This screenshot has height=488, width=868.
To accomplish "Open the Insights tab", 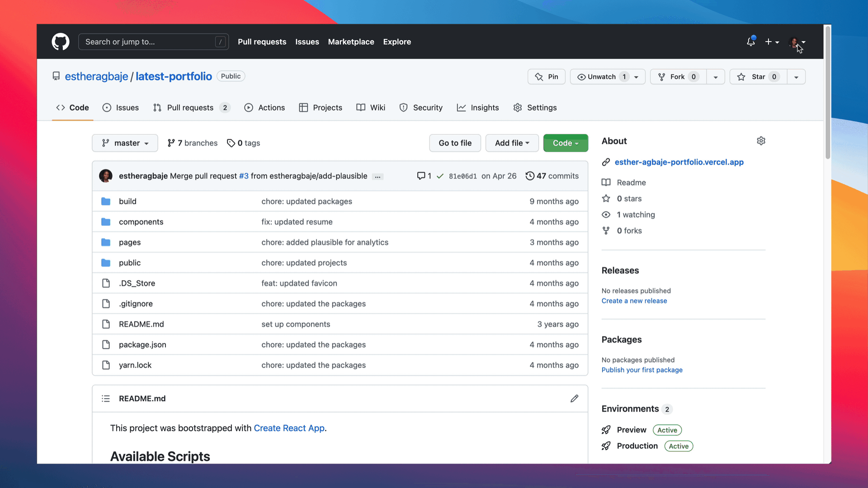I will point(478,108).
